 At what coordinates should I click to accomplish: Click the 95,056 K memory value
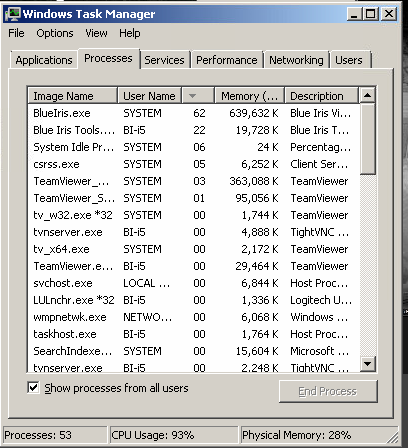tap(257, 198)
